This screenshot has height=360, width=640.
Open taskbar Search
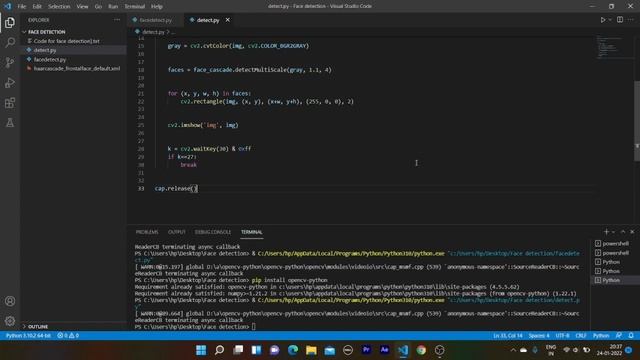coord(220,350)
